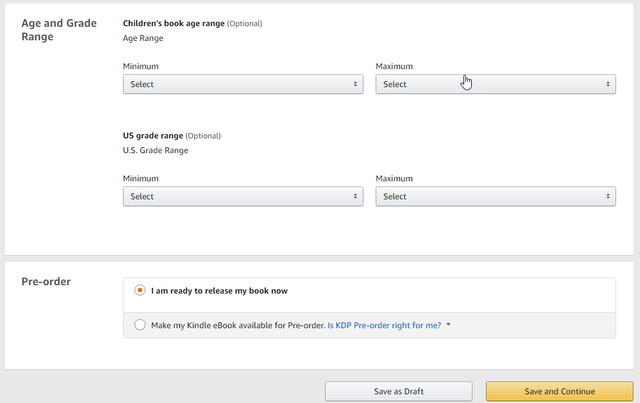This screenshot has height=403, width=640.
Task: Click up-down arrows icon on age Minimum select
Action: (x=355, y=84)
